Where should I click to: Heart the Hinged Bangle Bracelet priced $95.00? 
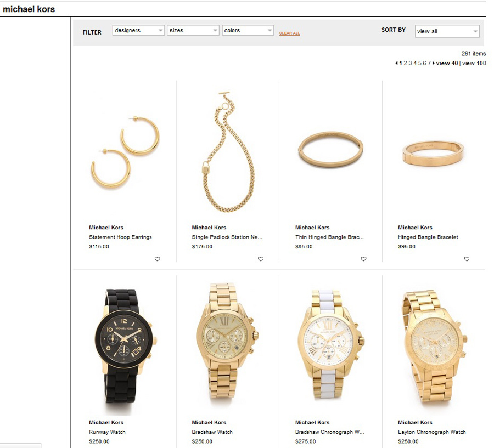point(467,259)
